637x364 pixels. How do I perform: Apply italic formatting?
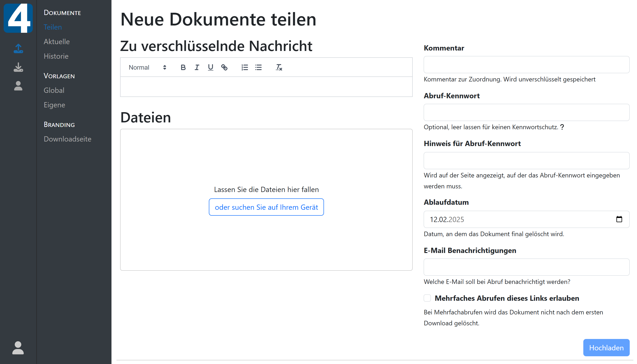tap(197, 67)
